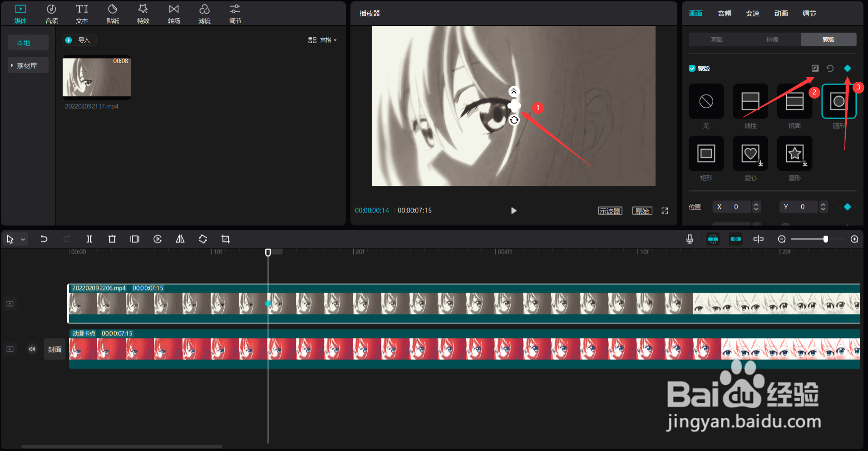
Task: Click the invert mask icon
Action: (815, 68)
